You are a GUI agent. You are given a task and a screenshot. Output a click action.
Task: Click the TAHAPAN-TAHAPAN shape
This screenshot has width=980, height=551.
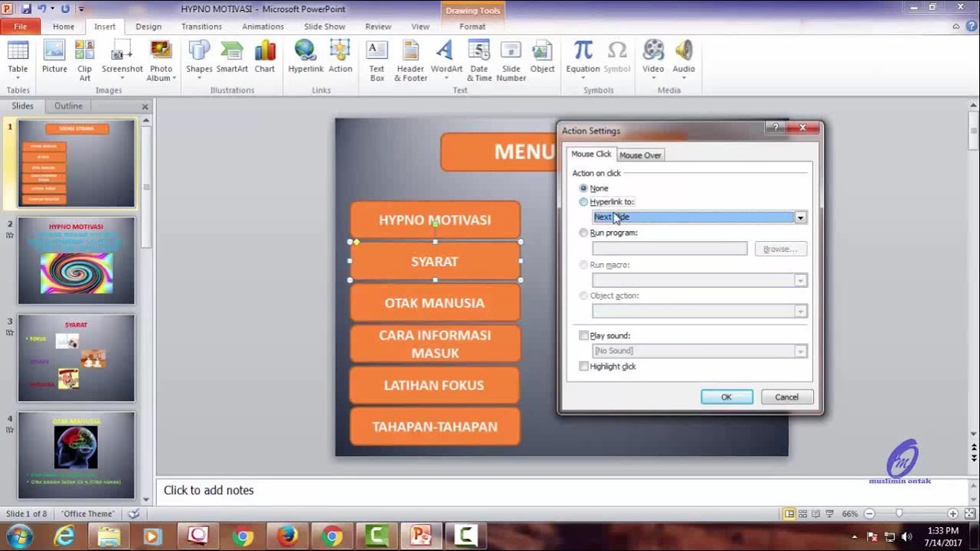pos(435,426)
